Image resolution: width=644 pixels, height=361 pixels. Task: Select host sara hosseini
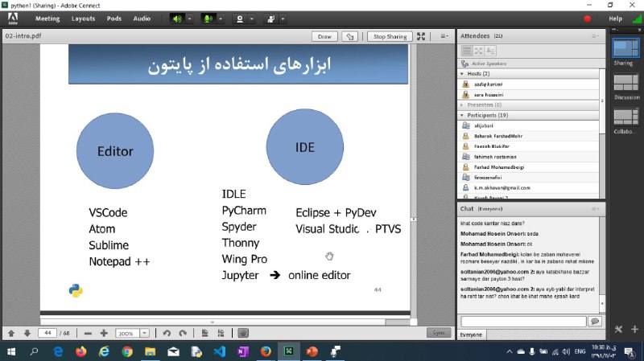pos(529,94)
